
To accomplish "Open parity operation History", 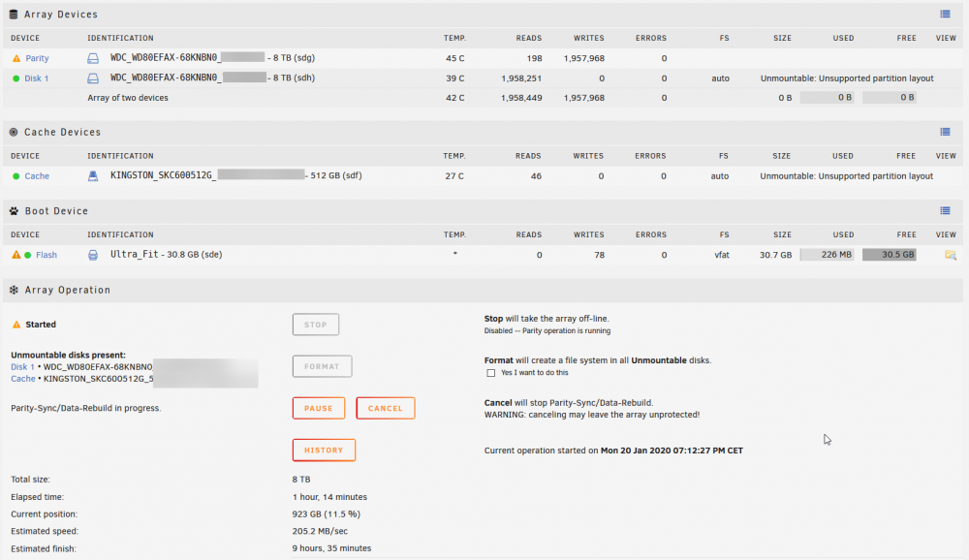I will click(x=324, y=450).
